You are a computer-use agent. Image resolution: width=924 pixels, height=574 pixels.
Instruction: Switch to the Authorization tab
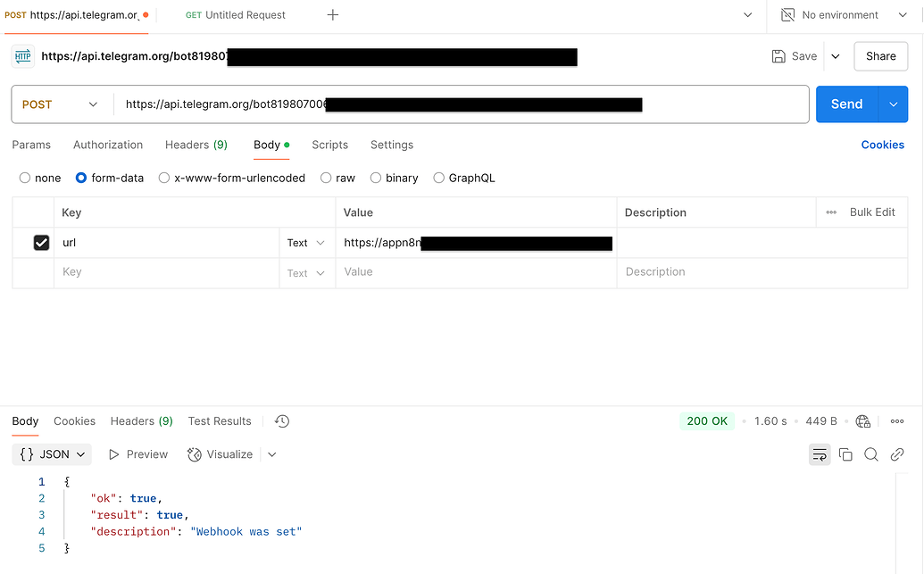107,145
